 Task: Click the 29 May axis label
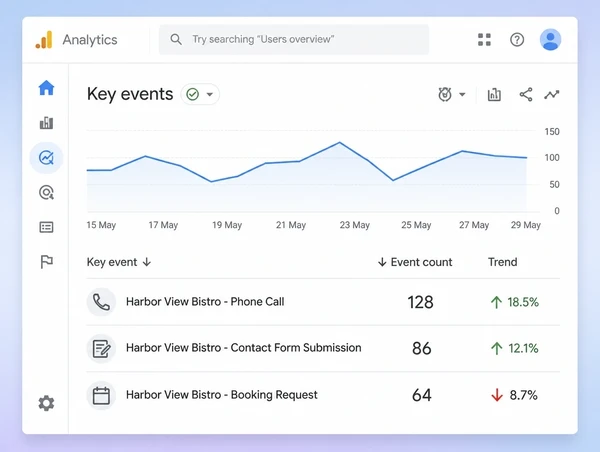[x=526, y=225]
